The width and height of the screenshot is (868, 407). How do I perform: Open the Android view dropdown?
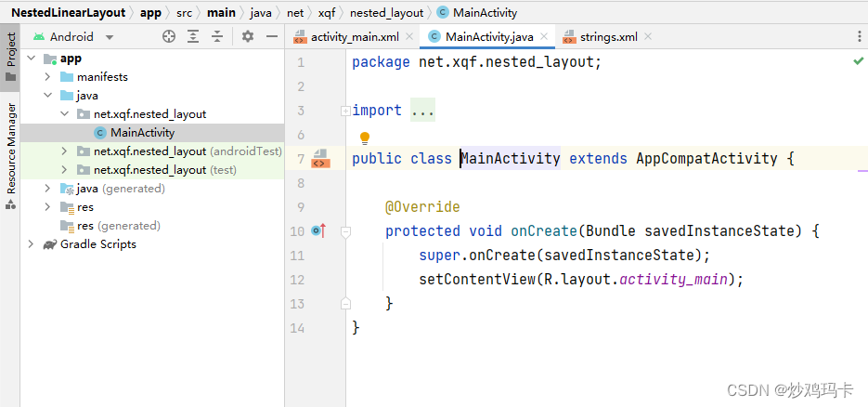pyautogui.click(x=109, y=38)
